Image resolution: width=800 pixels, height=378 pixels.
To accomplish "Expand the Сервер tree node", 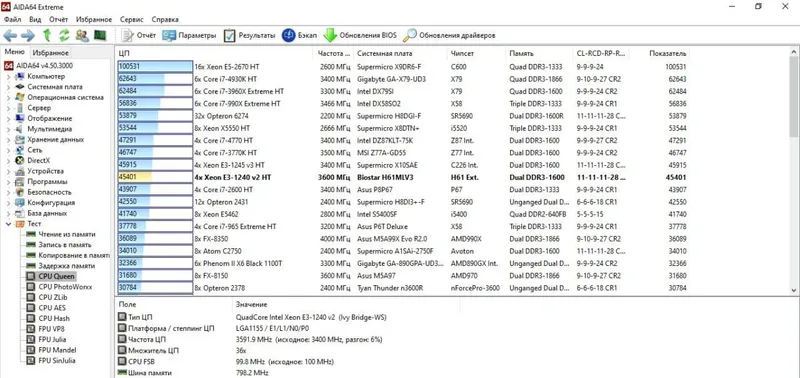I will [8, 108].
